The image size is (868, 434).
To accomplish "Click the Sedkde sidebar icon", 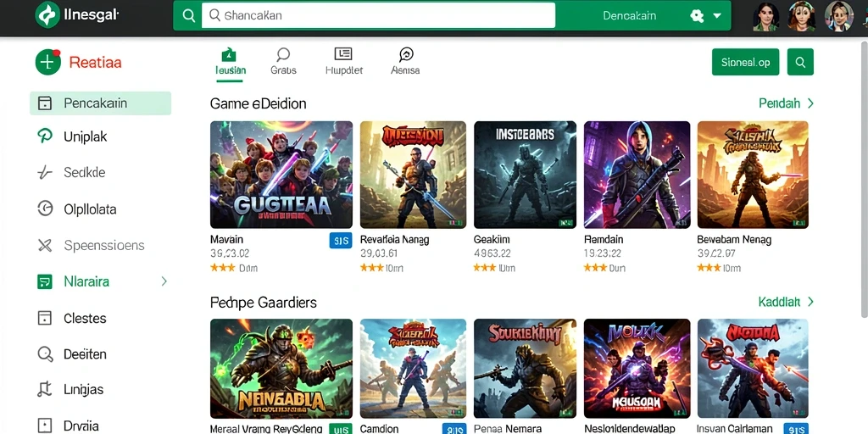I will coord(44,173).
